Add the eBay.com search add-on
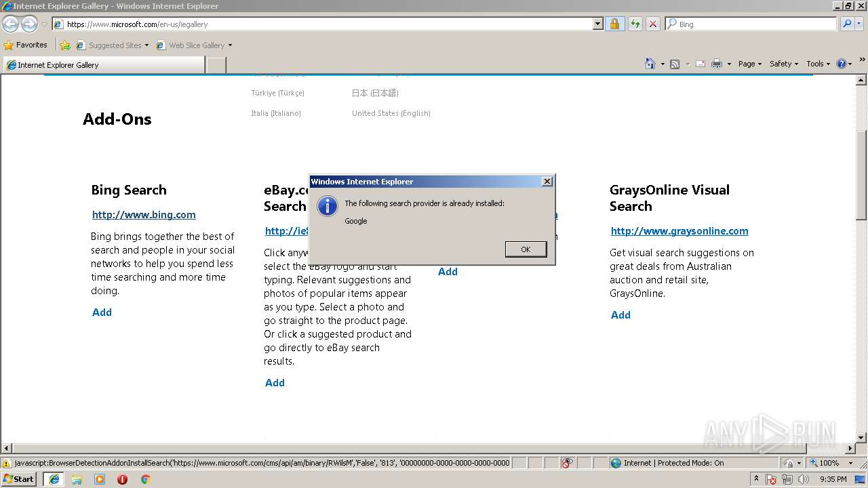 (x=275, y=383)
